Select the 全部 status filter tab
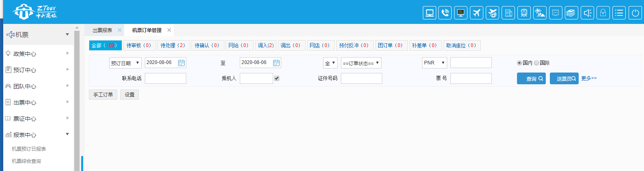 [105, 45]
